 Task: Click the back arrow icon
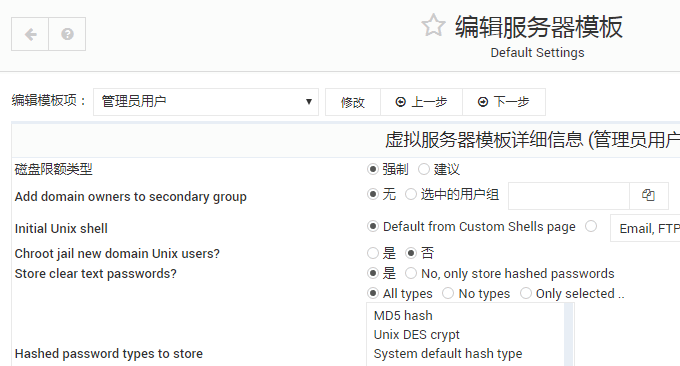click(x=30, y=34)
